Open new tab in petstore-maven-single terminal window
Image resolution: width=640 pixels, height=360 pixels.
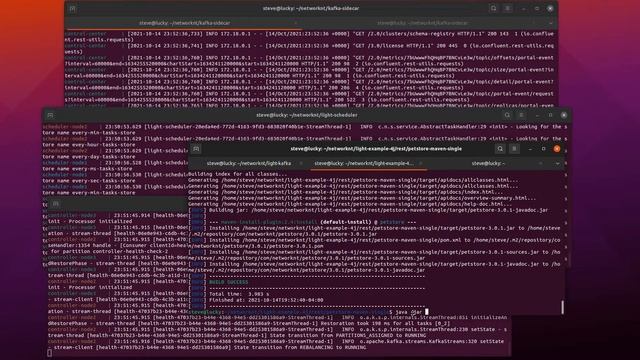pyautogui.click(x=196, y=149)
